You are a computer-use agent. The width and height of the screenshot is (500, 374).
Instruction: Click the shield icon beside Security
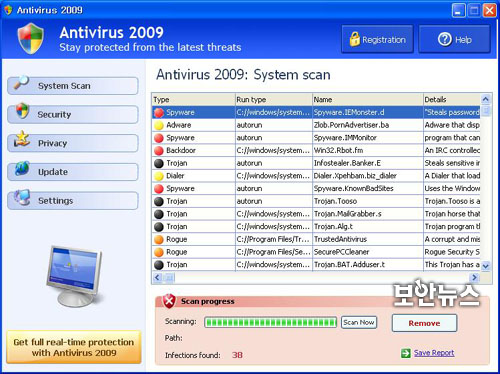(22, 110)
